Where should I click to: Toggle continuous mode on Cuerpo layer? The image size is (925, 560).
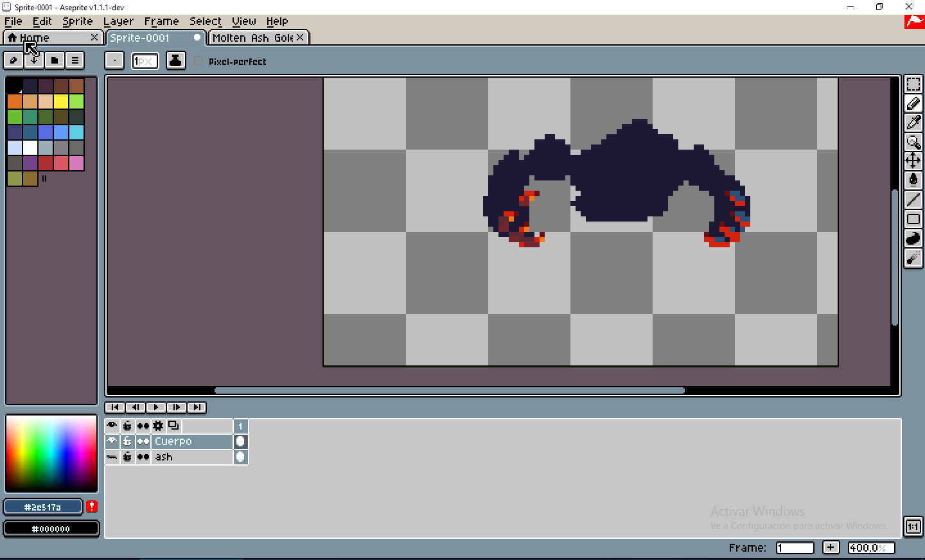pos(143,441)
